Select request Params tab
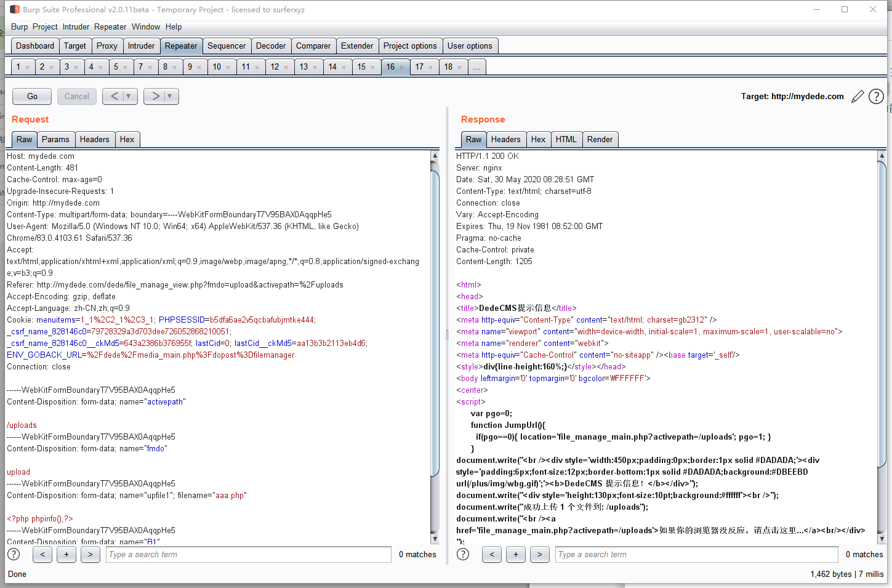 [x=55, y=139]
